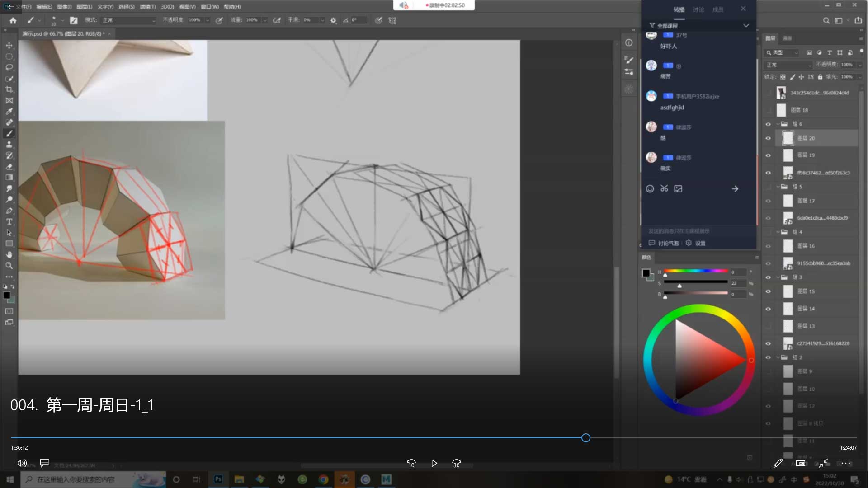Click the Photoshop icon in Windows taskbar
This screenshot has width=868, height=488.
tap(218, 479)
